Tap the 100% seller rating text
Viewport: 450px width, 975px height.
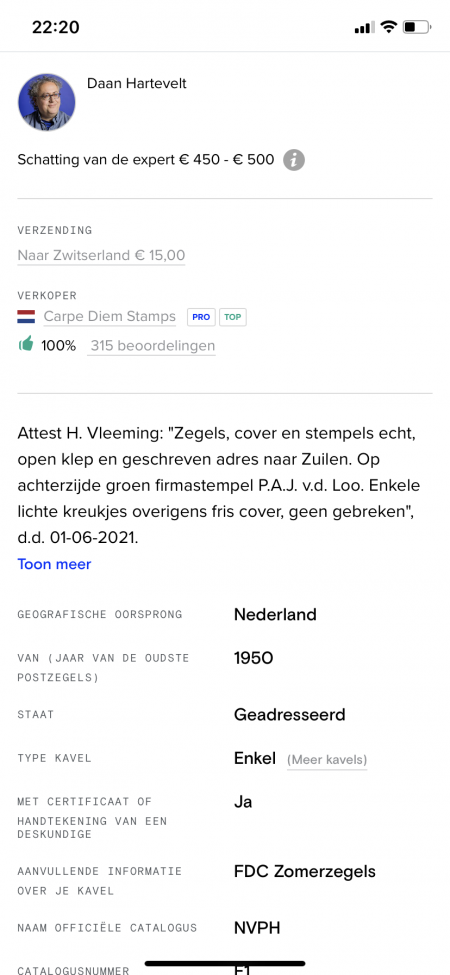58,346
